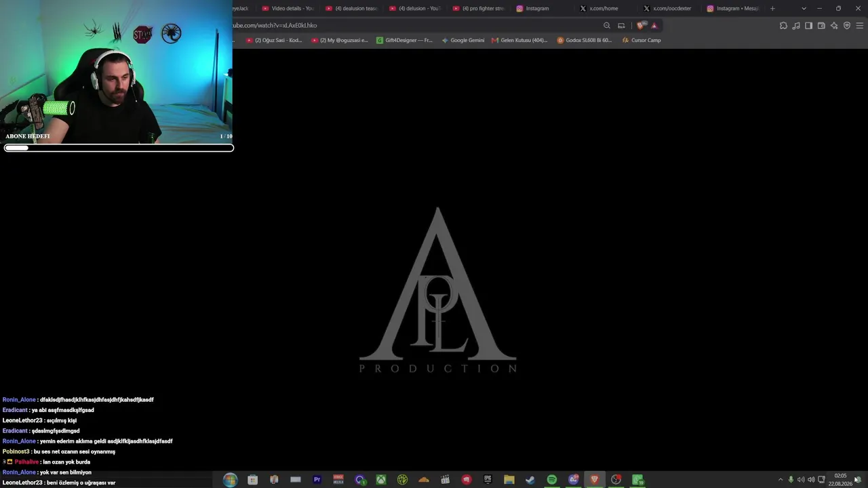Click the cast/picture-in-picture icon in address bar
This screenshot has width=868, height=488.
(x=621, y=26)
